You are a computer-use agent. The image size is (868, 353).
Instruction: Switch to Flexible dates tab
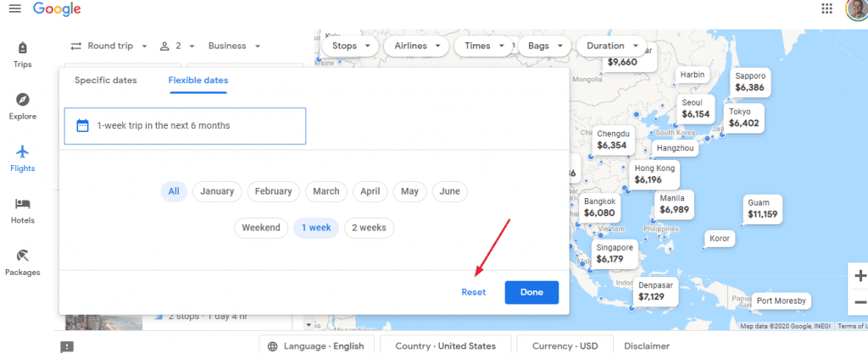[198, 80]
